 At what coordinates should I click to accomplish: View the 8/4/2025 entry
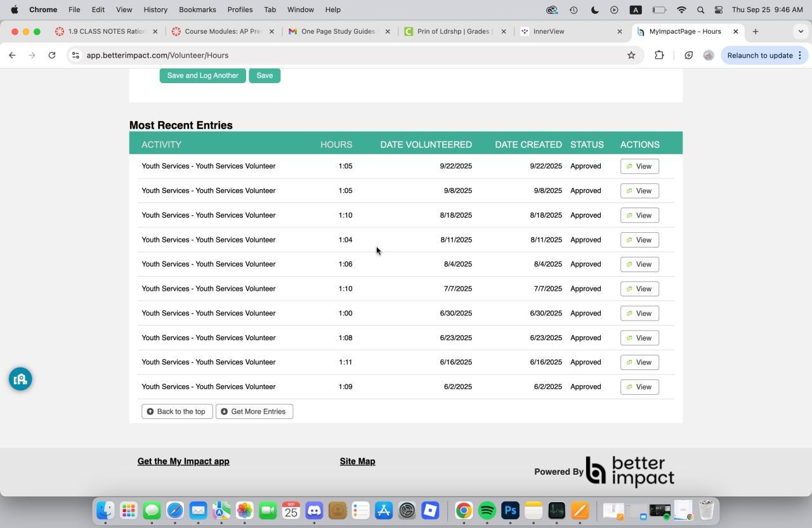click(x=639, y=264)
